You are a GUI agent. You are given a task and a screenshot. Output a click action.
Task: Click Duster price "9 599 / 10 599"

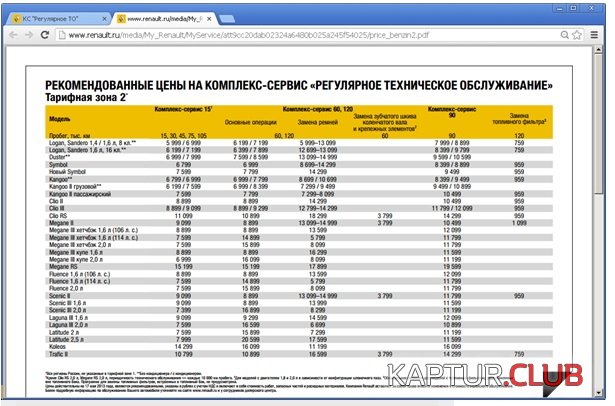[452, 157]
